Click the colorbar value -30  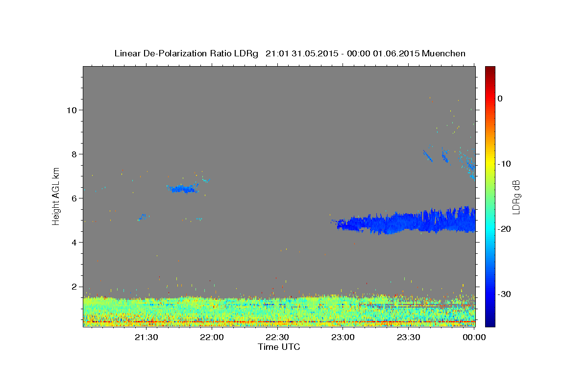pyautogui.click(x=504, y=294)
